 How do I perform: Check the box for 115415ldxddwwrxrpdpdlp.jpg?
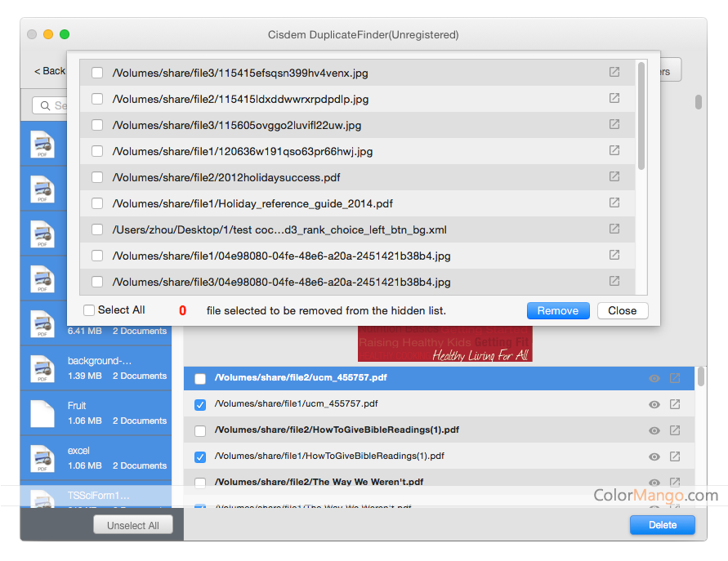coord(97,99)
